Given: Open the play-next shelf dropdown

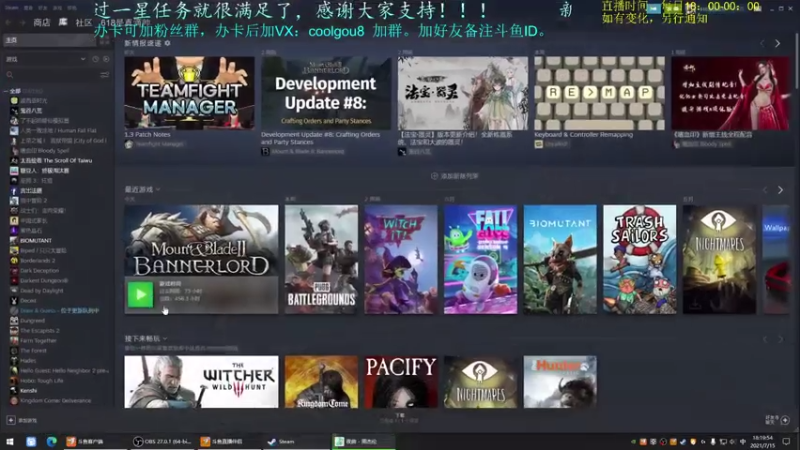Looking at the screenshot, I should coord(165,338).
